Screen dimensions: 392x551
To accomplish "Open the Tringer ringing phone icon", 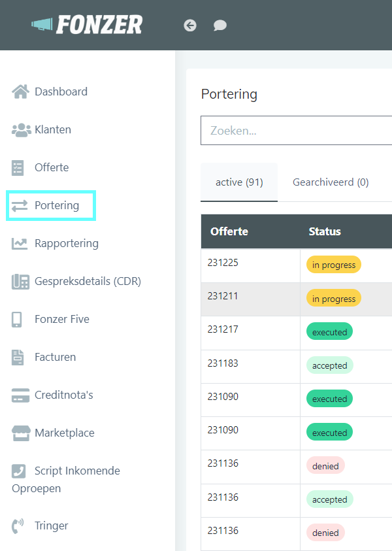I will point(18,526).
